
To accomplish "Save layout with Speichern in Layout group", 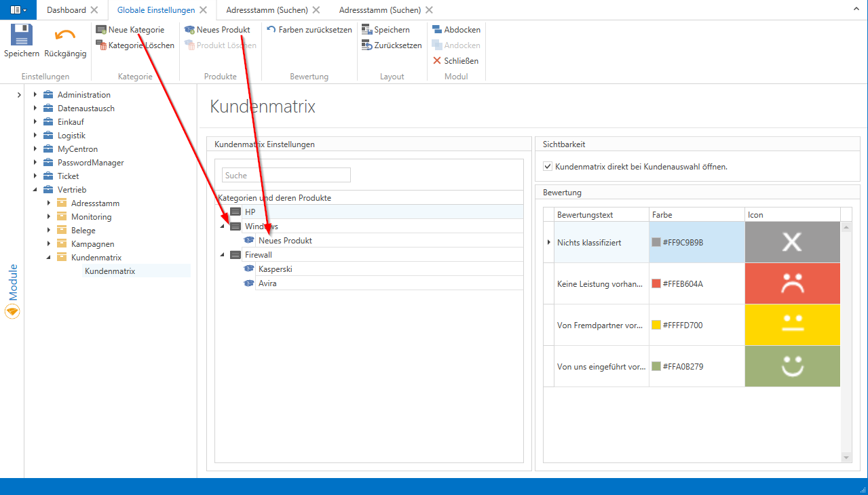I will [385, 30].
